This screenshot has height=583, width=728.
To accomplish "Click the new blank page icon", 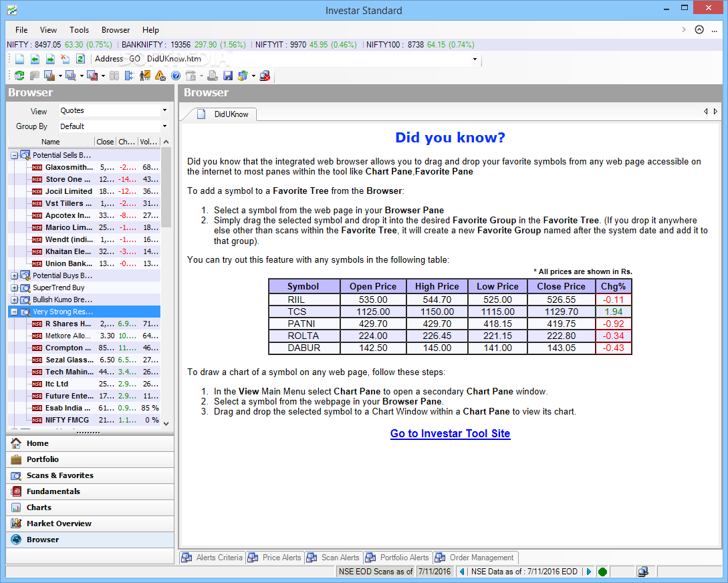I will 19,59.
